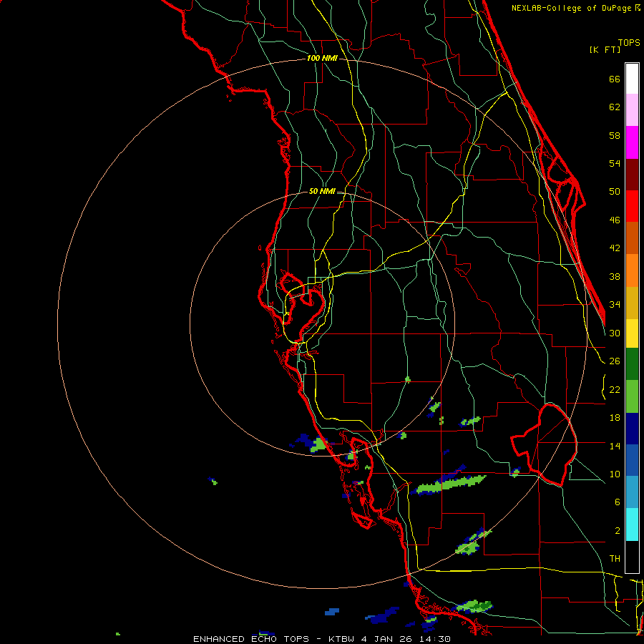Choose the dark orange band near 42
The image size is (644, 644).
(632, 238)
